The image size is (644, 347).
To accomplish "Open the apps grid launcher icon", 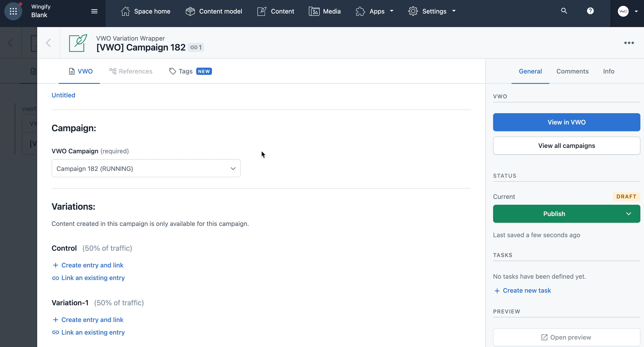I will pyautogui.click(x=13, y=11).
